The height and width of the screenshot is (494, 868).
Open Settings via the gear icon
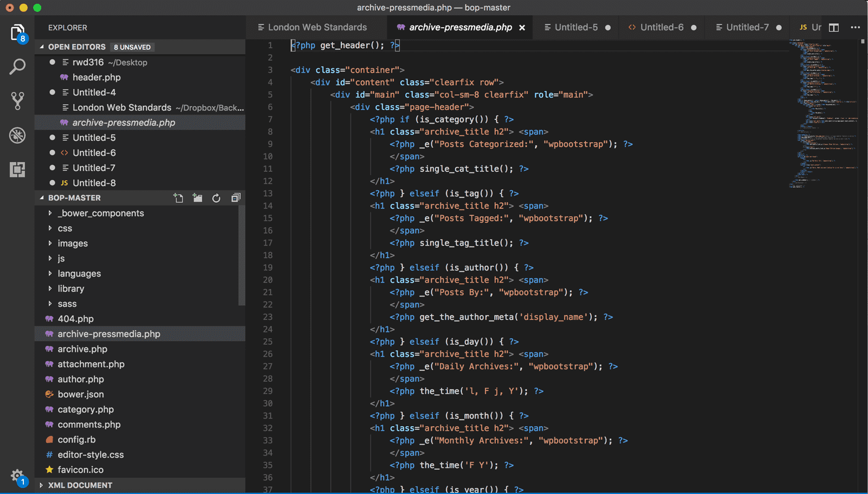(18, 474)
